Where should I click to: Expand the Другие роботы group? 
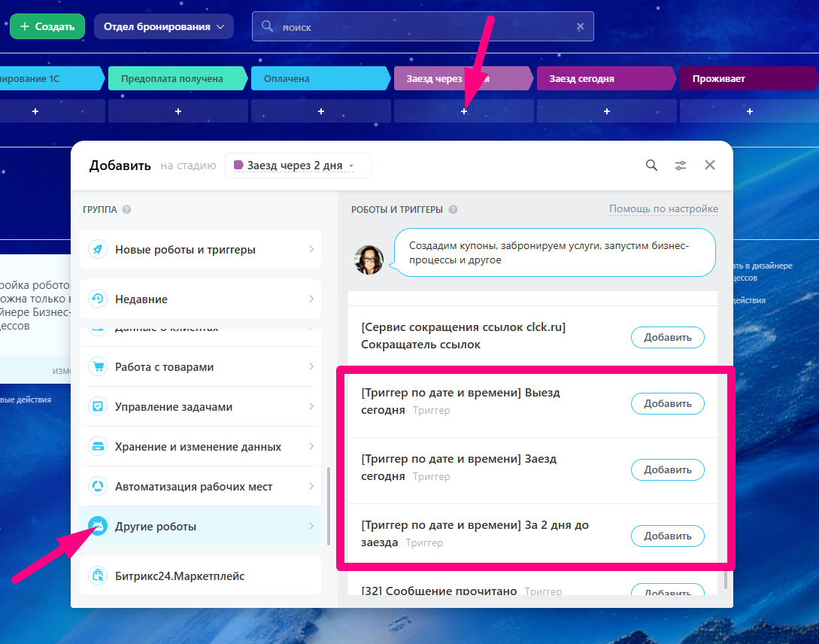[x=200, y=527]
